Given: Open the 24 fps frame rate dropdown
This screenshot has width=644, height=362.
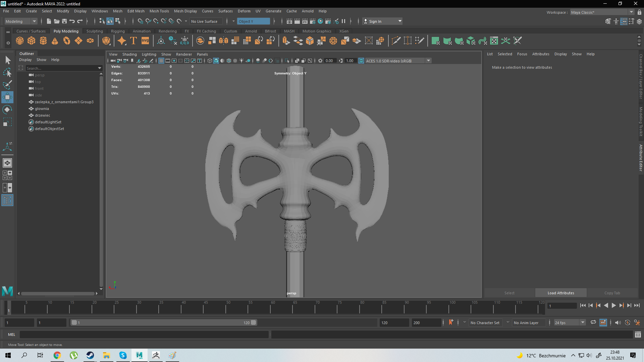Looking at the screenshot, I should coord(570,322).
